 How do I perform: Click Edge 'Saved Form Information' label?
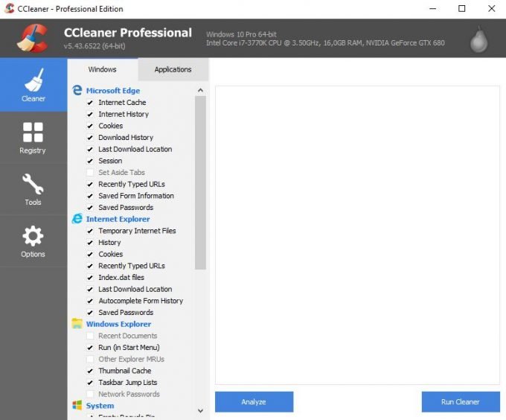(136, 196)
